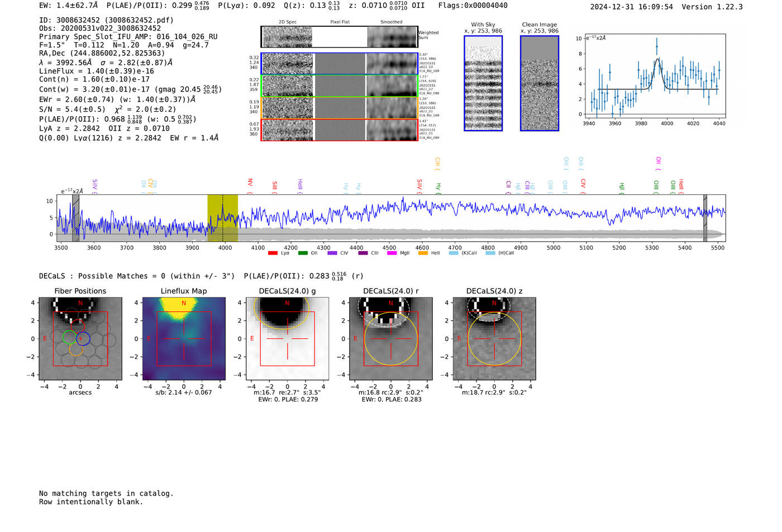Viewport: 782px width, 532px height.
Task: Select the red-bordered 2D spectrum row
Action: [x=339, y=130]
